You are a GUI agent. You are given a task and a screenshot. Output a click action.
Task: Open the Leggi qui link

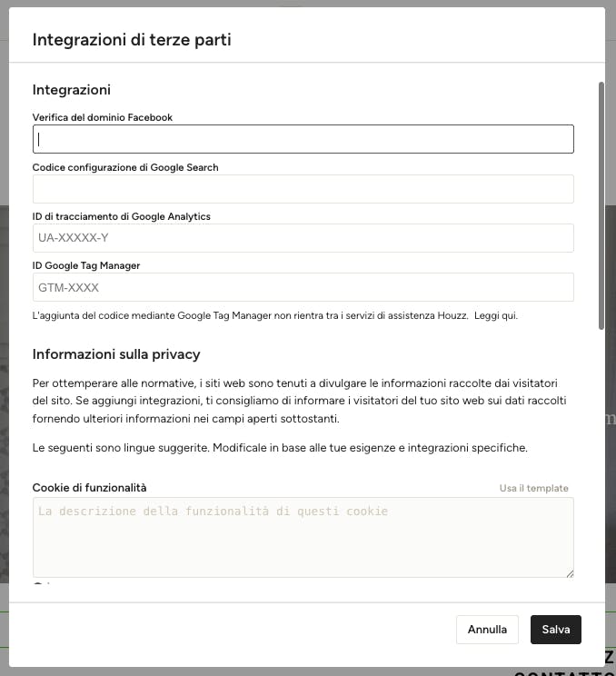(x=496, y=315)
